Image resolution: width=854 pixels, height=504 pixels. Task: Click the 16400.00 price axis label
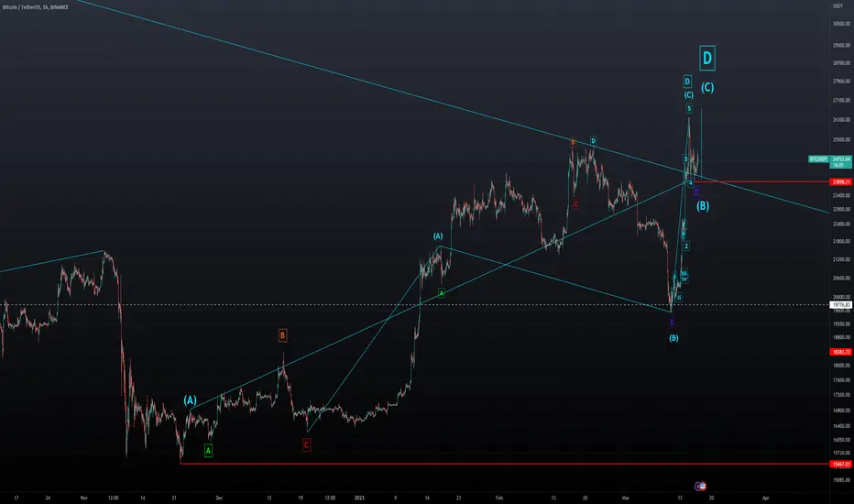(x=841, y=426)
